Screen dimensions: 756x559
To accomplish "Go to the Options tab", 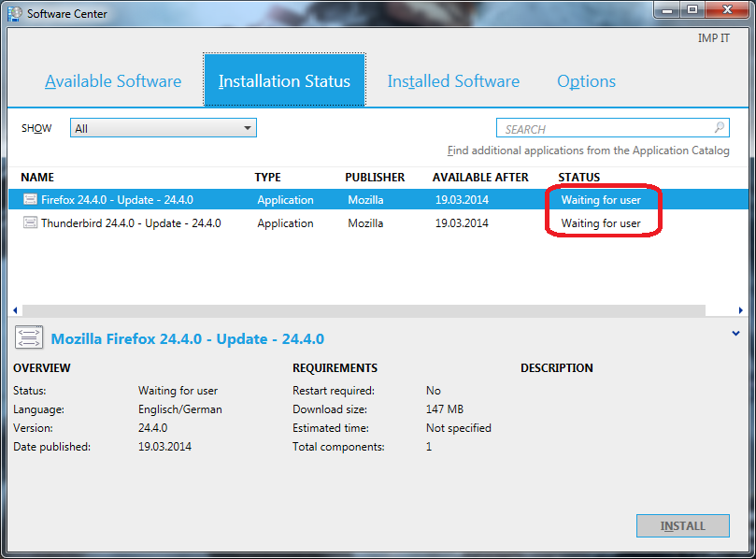I will coord(586,81).
